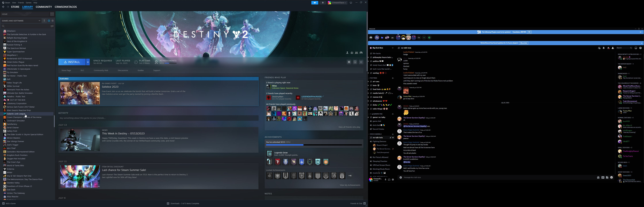This screenshot has height=207, width=644.
Task: Toggle Discord microphone mute
Action: (386, 180)
